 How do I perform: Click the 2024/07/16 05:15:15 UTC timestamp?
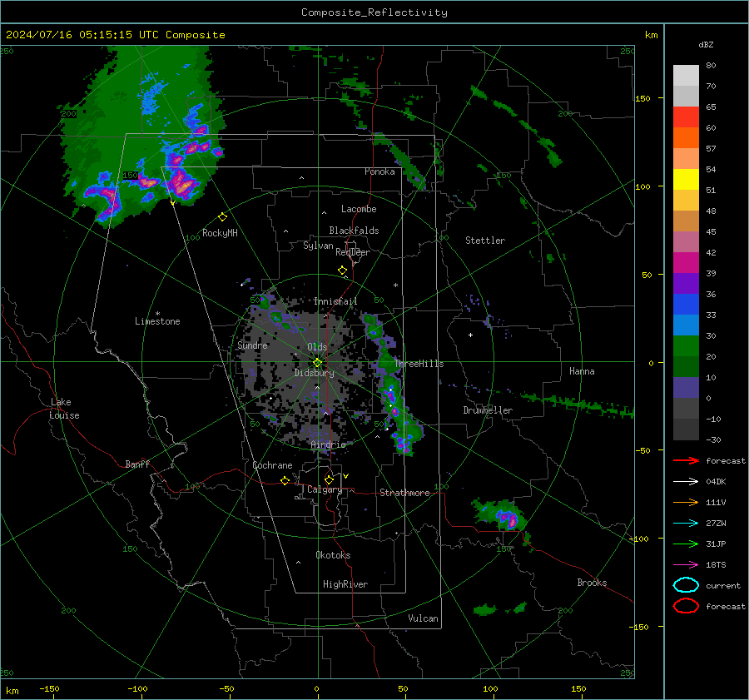82,35
